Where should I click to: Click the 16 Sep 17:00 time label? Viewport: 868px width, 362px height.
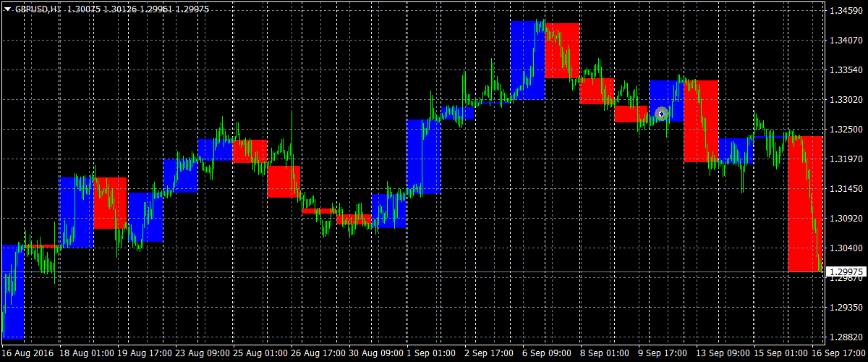point(839,353)
